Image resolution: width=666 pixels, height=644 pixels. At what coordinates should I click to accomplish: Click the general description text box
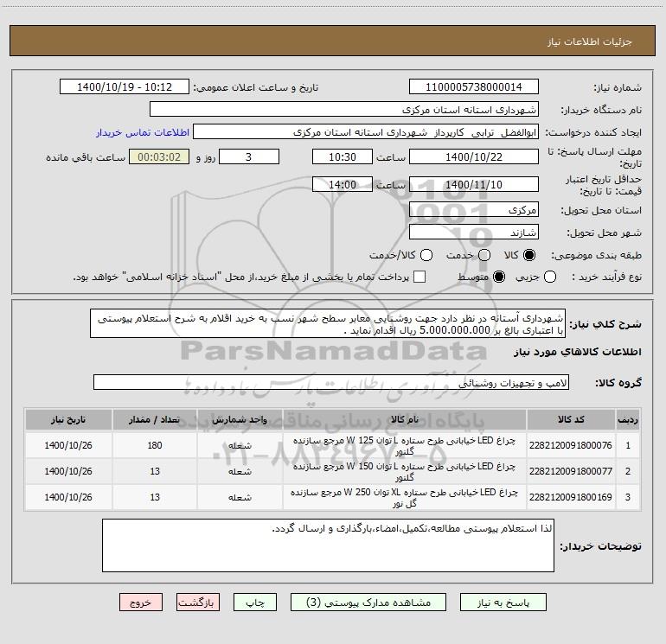[328, 324]
